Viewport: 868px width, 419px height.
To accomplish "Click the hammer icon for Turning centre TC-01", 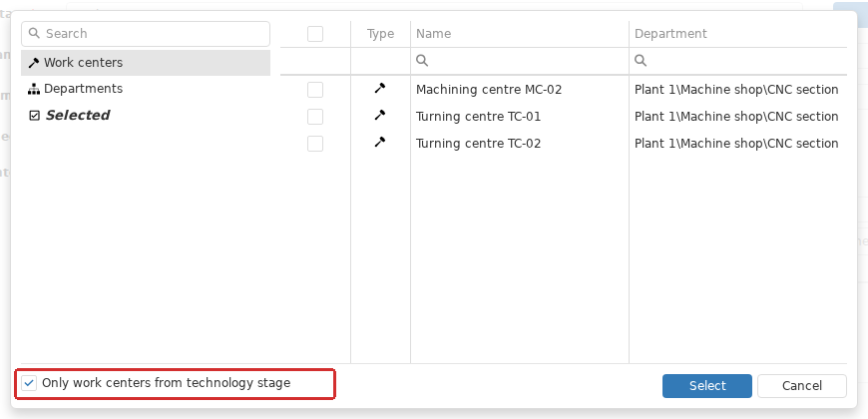I will click(380, 115).
